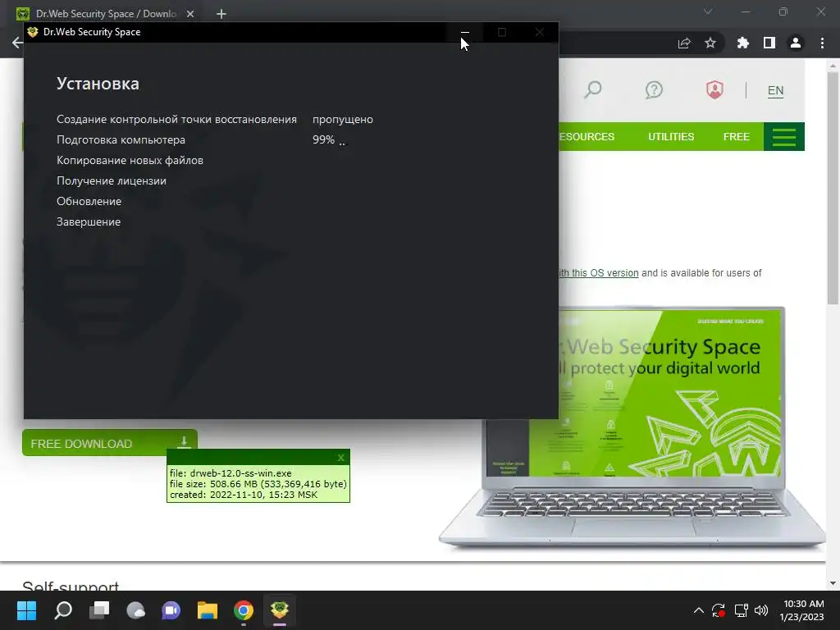Click 'Завершение' step text
Viewport: 840px width, 630px height.
[89, 221]
